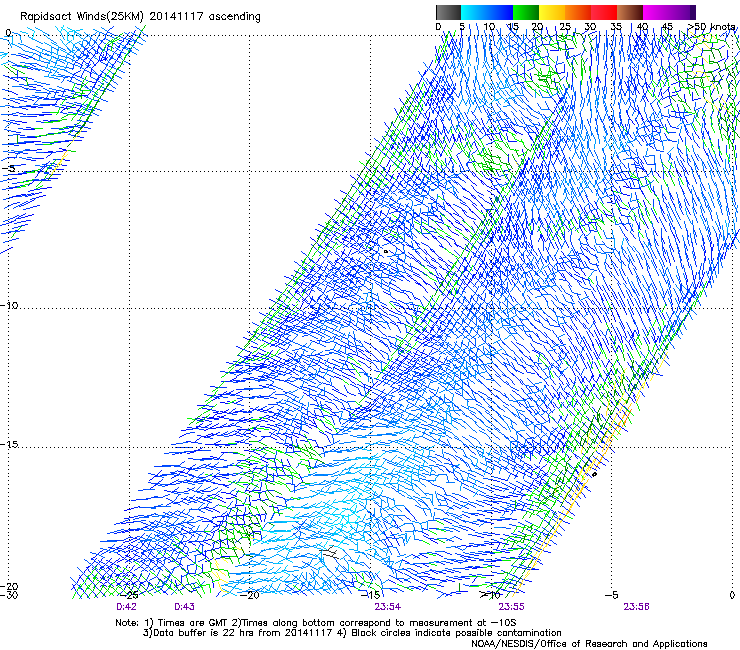Click the purple '23:56' time label
This screenshot has width=740, height=650.
636,607
